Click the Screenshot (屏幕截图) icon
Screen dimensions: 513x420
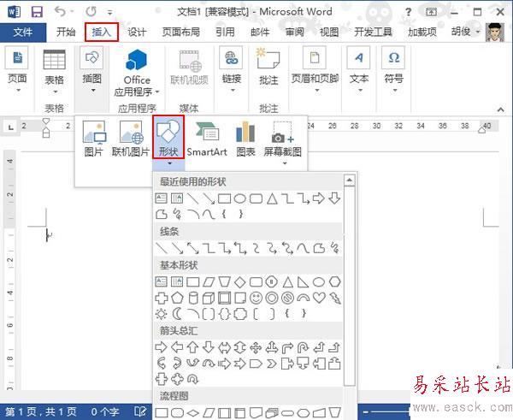tap(283, 138)
